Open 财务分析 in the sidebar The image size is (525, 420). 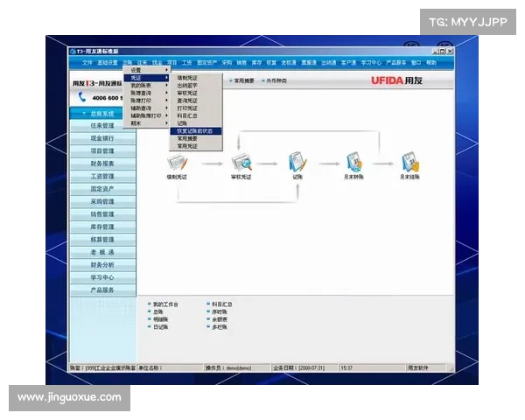(102, 265)
